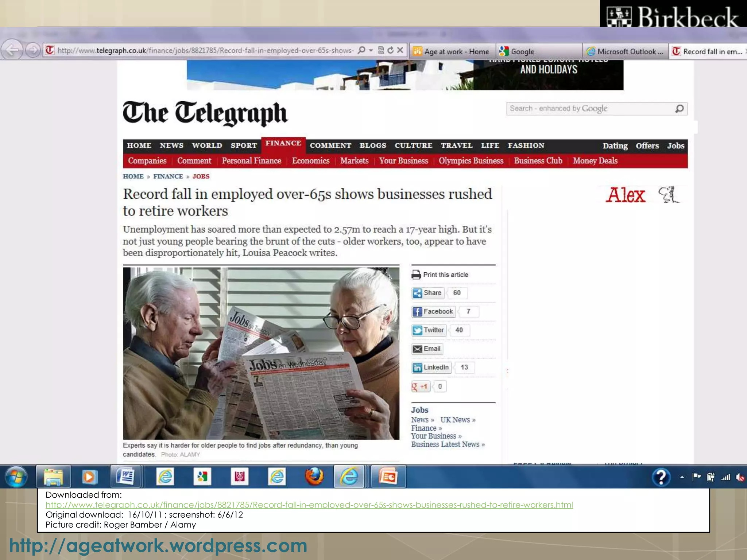
Task: Select the Record fall in em... tab
Action: pos(708,51)
